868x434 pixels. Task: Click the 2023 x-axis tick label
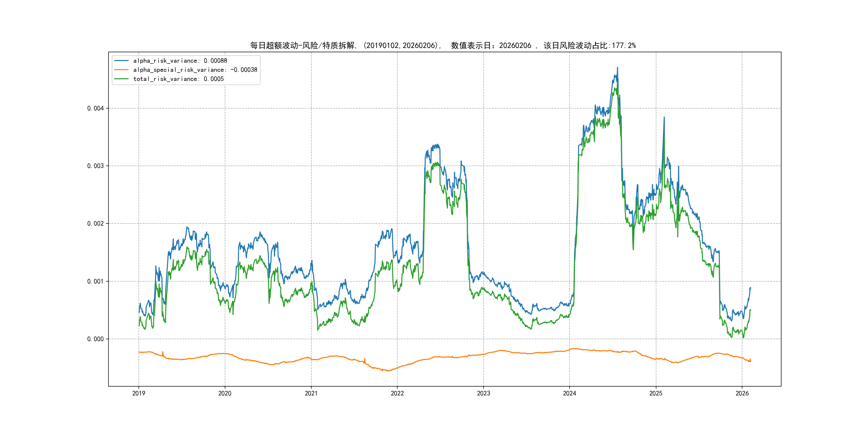(x=484, y=393)
